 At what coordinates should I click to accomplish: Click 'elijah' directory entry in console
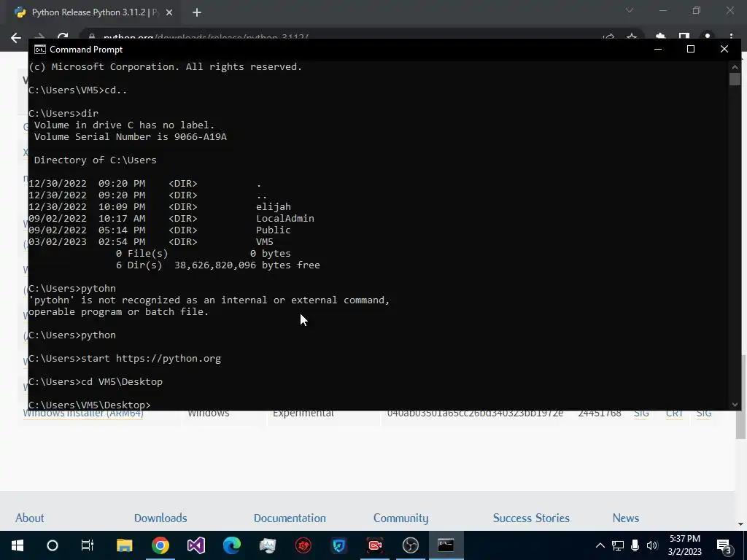(274, 206)
